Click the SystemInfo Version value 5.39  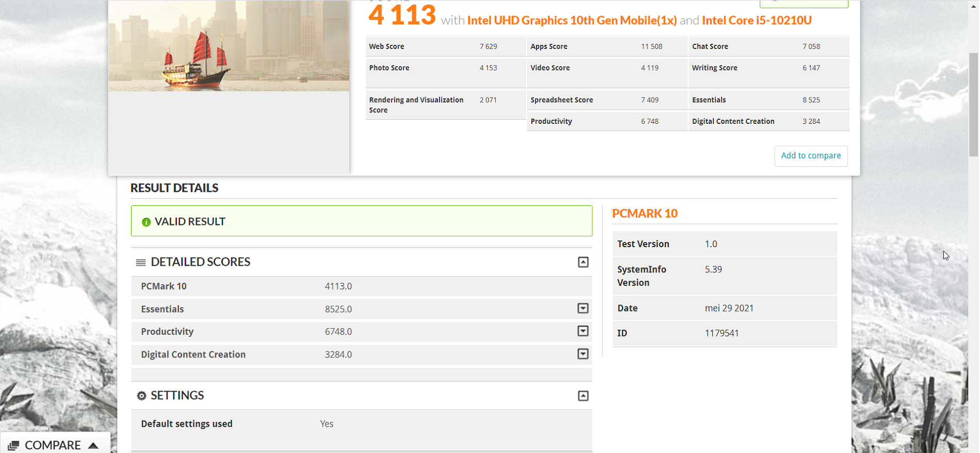(713, 269)
